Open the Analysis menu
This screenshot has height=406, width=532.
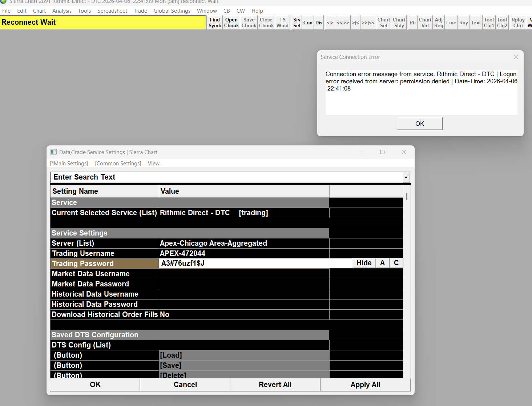pyautogui.click(x=62, y=11)
